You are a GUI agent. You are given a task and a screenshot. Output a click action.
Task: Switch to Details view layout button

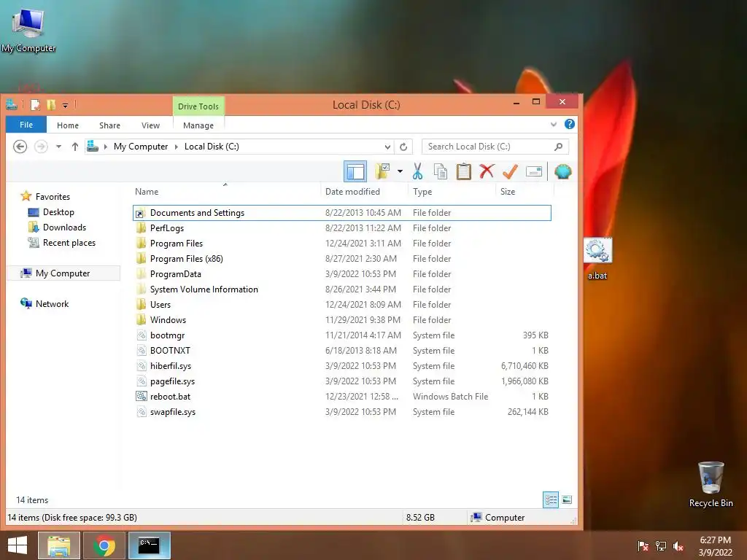(x=551, y=499)
